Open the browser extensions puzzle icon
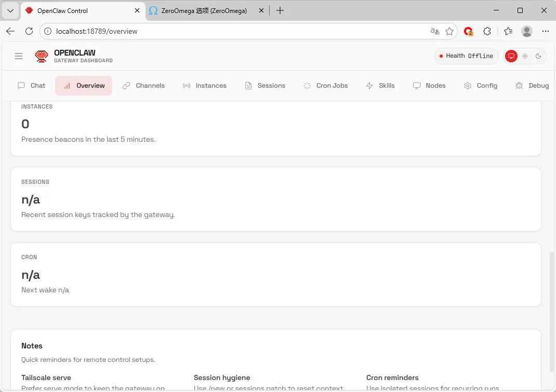Screen dimensions: 556x392 (487, 31)
